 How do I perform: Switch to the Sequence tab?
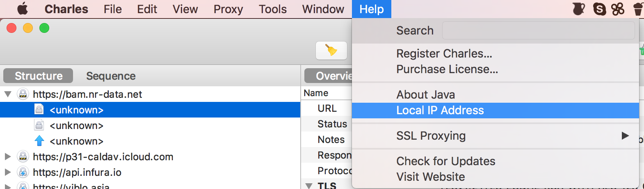(111, 76)
